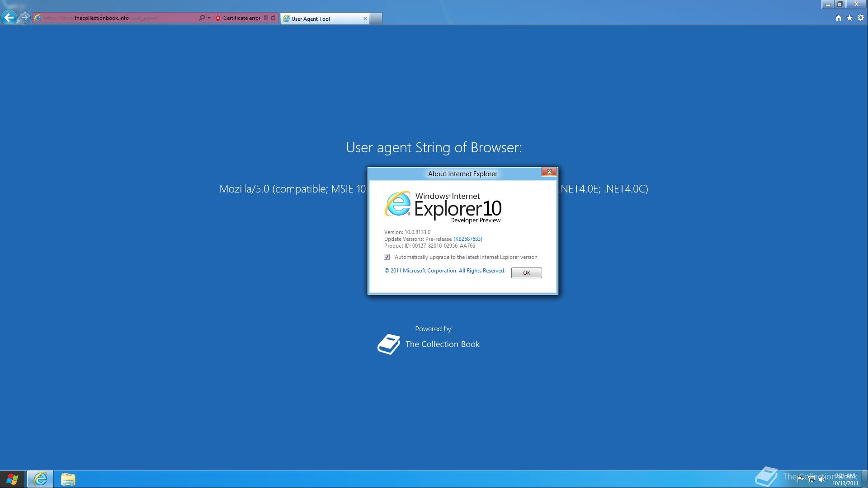Image resolution: width=868 pixels, height=488 pixels.
Task: Click the Show desktop strip at taskbar end
Action: coord(865,479)
